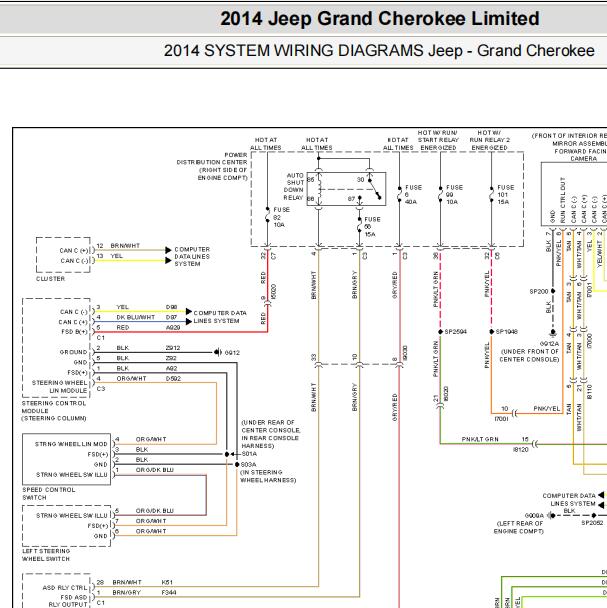Image resolution: width=607 pixels, height=608 pixels.
Task: Select the "FUSE 82 10A" label
Action: point(281,217)
